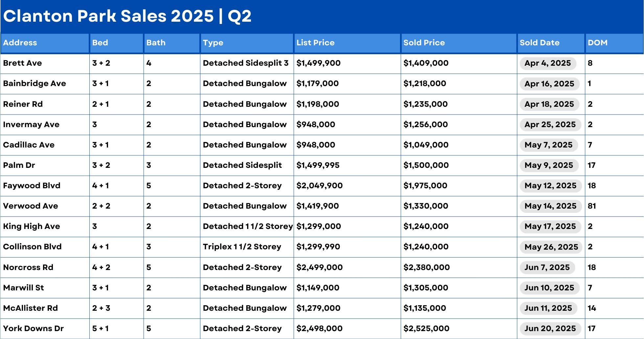Select the $1,499,995 list price cell
This screenshot has height=339, width=644.
tap(318, 165)
